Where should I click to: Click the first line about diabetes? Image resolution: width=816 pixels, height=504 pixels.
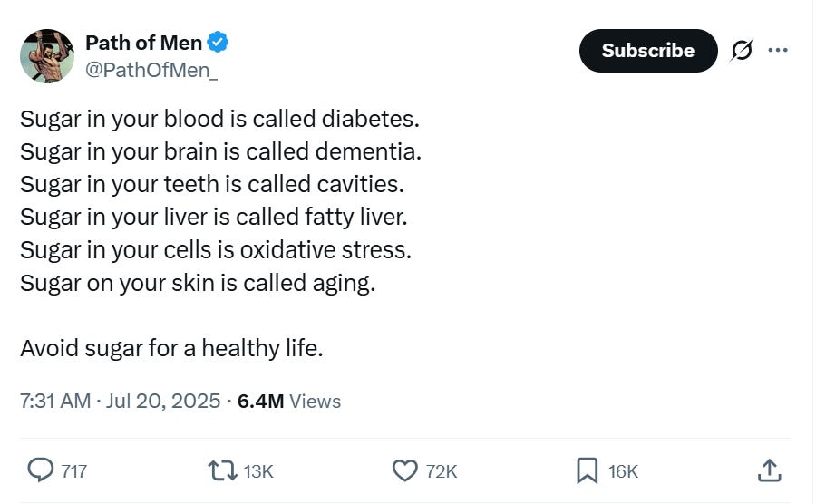219,119
